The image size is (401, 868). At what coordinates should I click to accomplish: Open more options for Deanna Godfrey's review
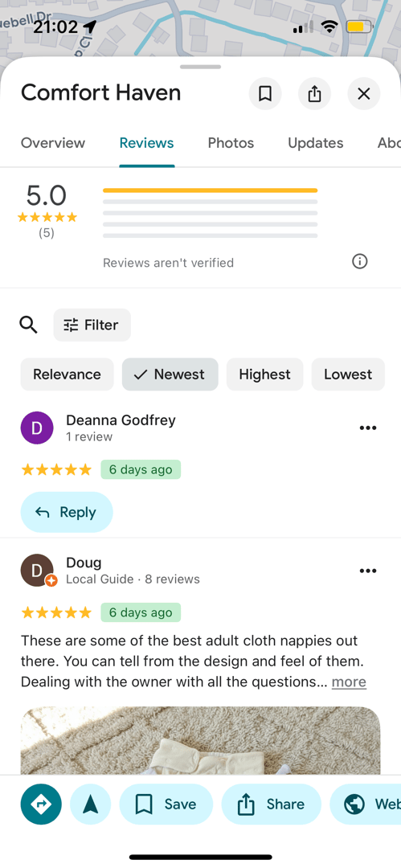(x=368, y=428)
